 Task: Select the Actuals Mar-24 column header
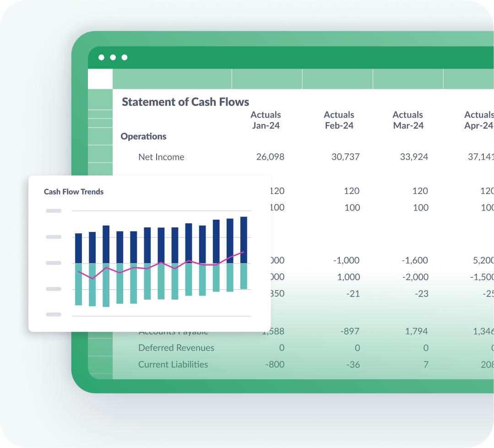(x=408, y=120)
